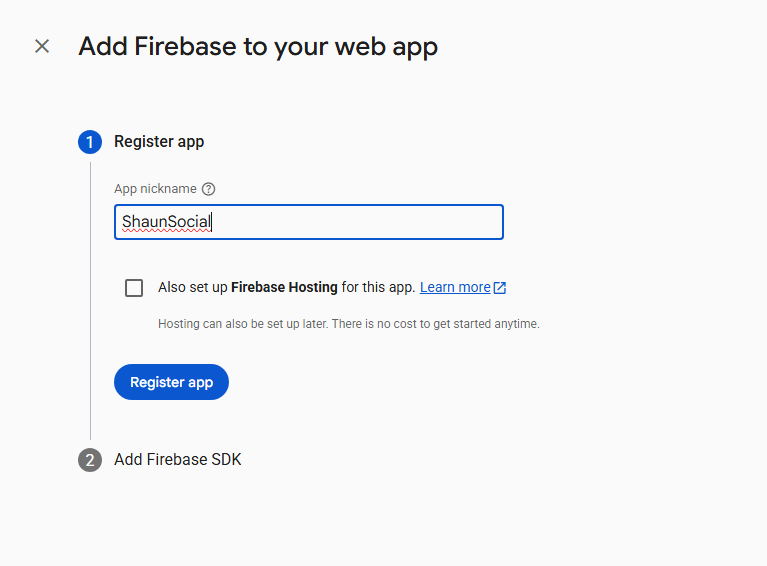
Task: Click the 'Hosting can also be set up later' note
Action: 348,324
